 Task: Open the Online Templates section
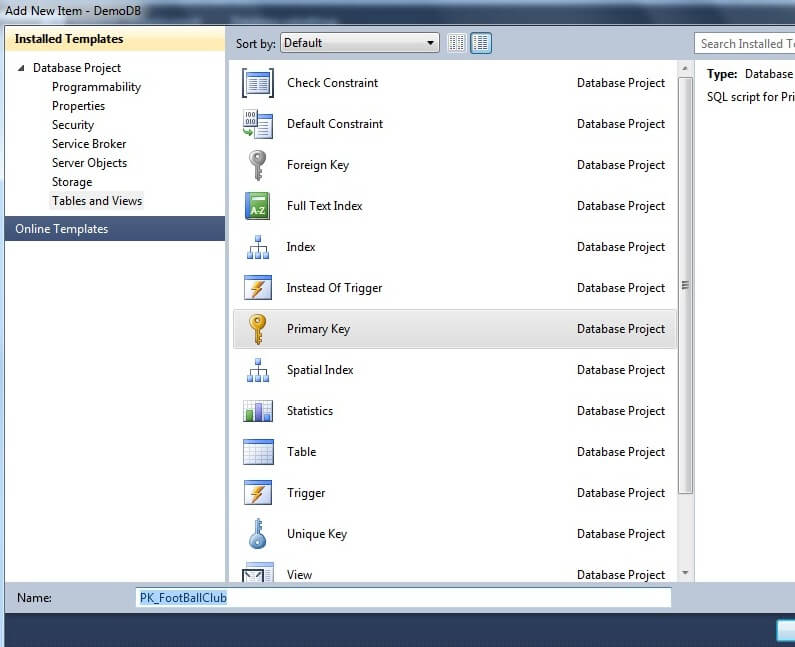point(115,229)
